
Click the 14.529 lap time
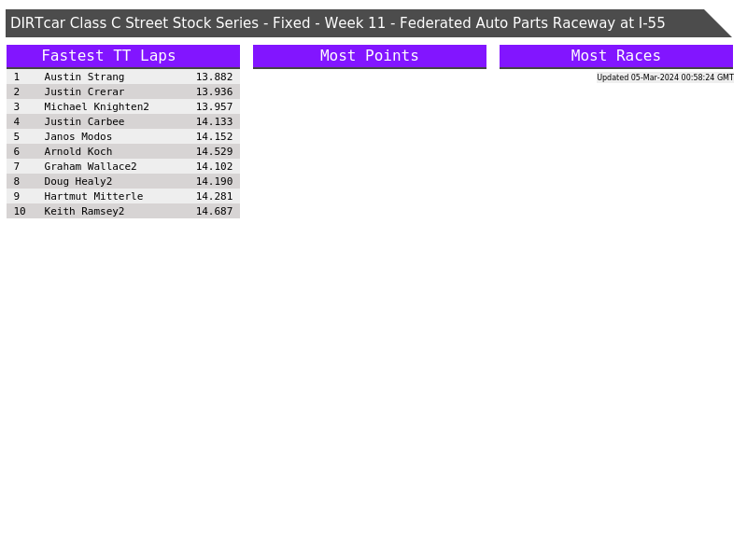coord(214,152)
